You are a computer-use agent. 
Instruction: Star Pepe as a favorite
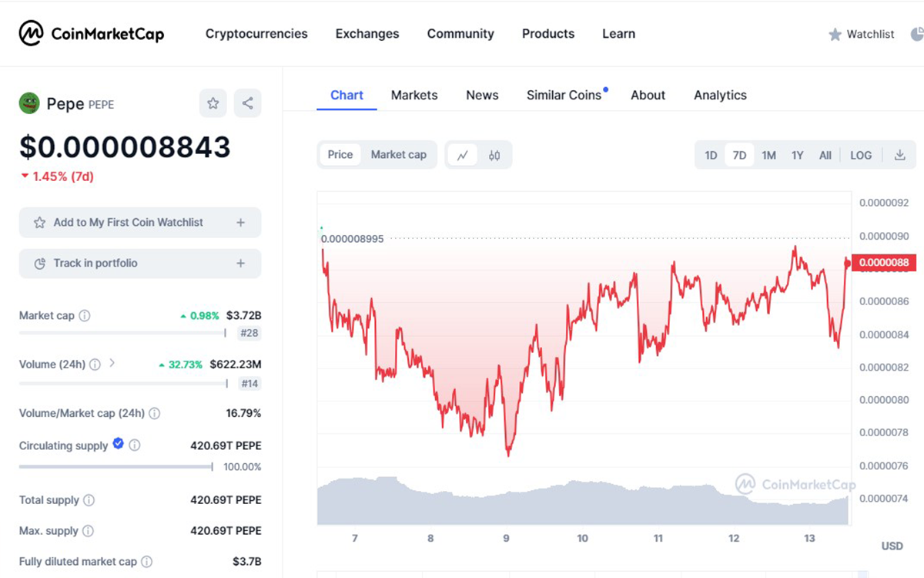(x=213, y=103)
